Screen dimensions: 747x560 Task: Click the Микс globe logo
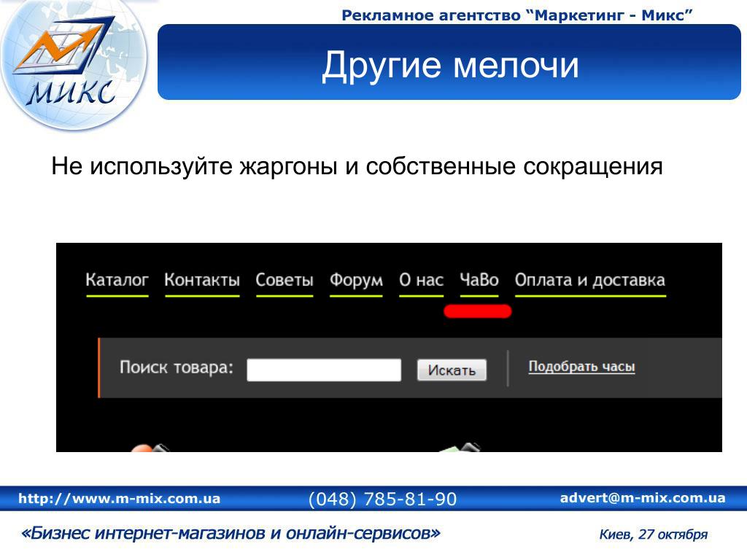74,64
